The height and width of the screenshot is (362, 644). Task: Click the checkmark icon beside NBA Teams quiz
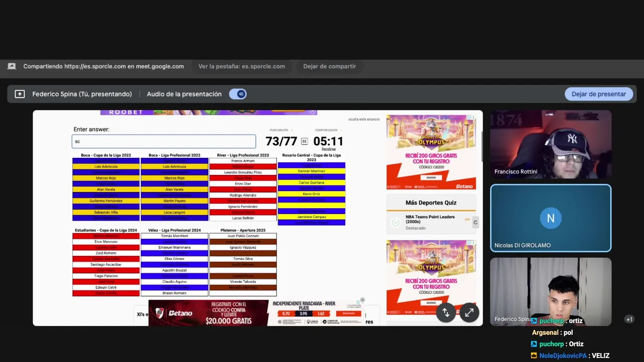(x=396, y=222)
